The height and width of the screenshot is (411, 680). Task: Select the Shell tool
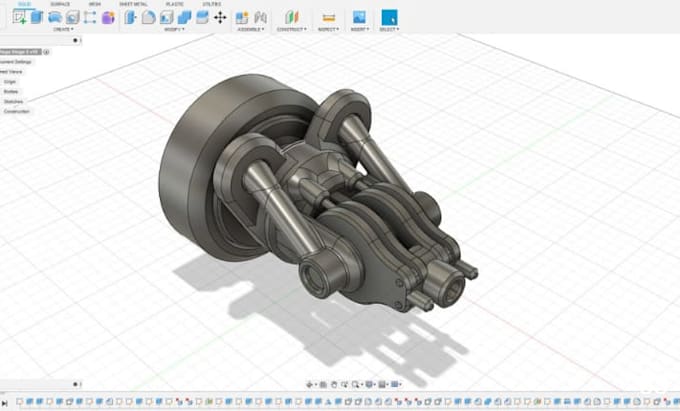point(167,17)
